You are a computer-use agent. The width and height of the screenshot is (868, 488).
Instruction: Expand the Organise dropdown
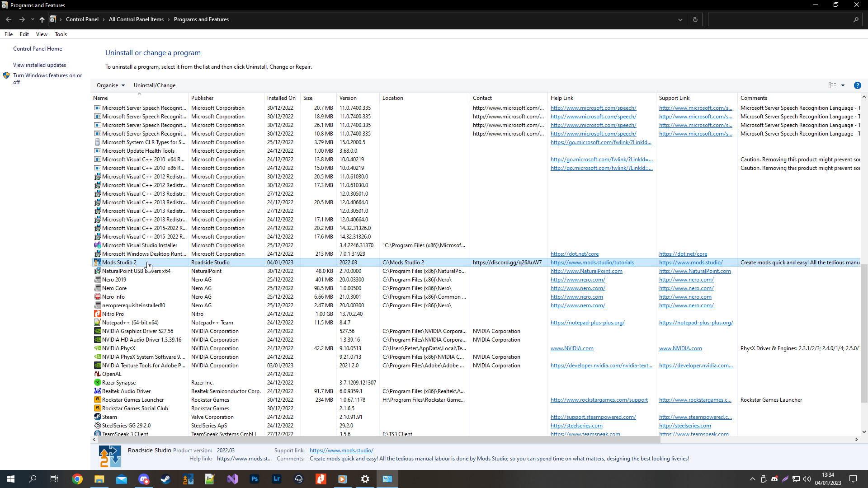pos(110,85)
